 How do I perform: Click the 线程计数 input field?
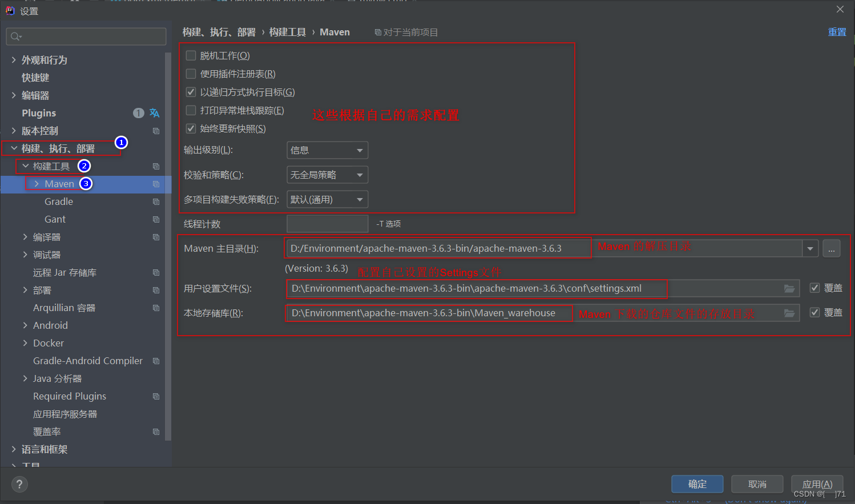click(327, 224)
